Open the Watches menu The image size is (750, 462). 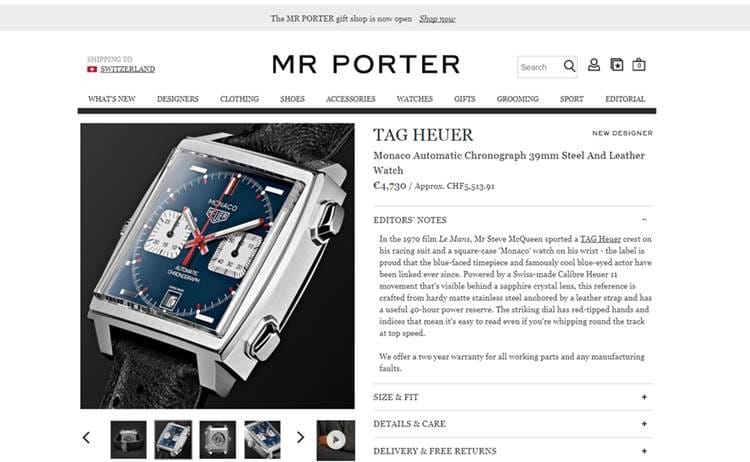tap(415, 99)
